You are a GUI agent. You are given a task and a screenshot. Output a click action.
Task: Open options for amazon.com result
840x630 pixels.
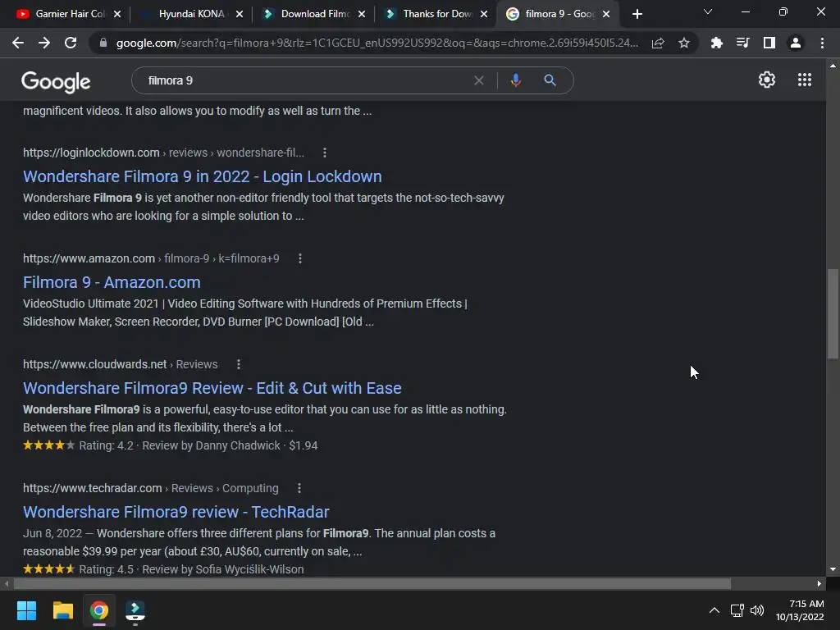[300, 258]
